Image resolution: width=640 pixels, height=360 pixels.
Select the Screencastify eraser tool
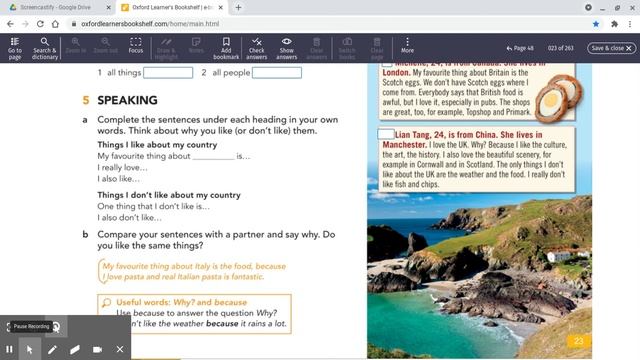pos(75,349)
